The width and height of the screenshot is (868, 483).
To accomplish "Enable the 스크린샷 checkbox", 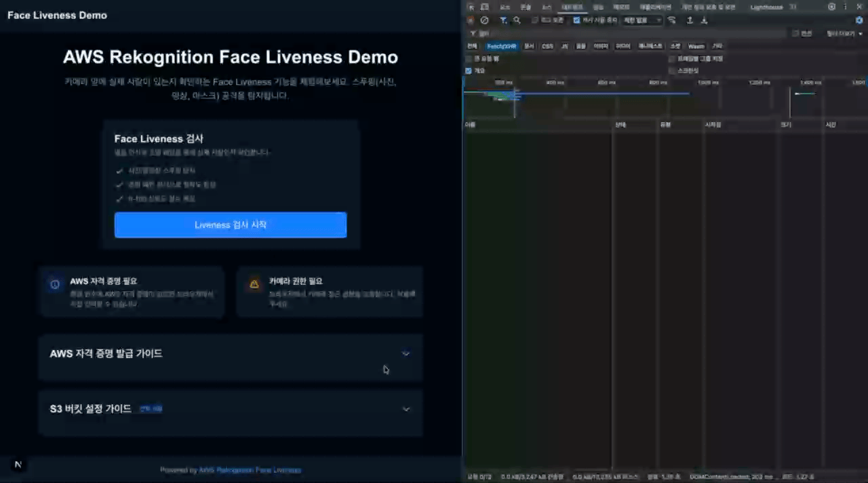I will 671,70.
